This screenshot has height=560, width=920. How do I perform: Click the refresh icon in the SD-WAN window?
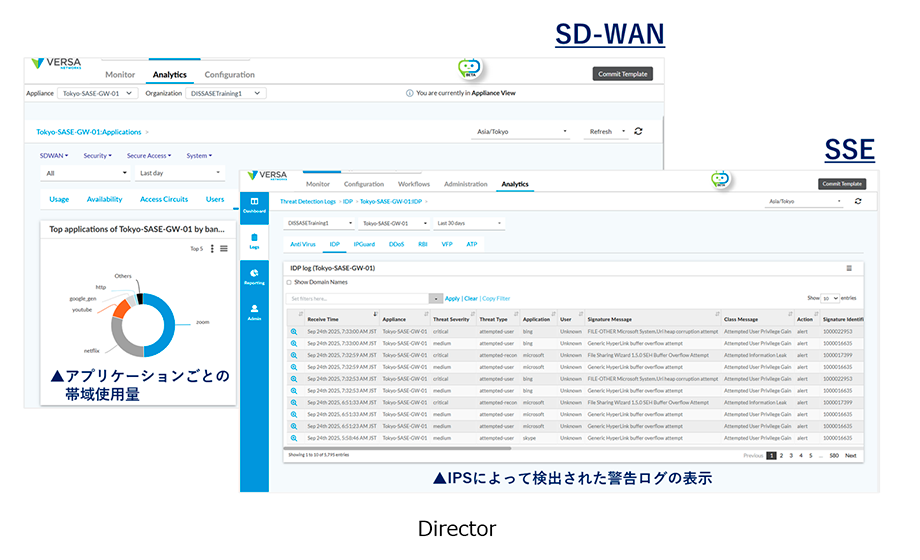[x=638, y=131]
